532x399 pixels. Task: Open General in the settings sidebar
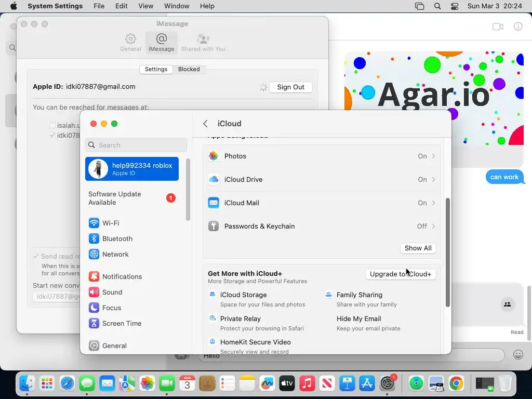(108, 345)
